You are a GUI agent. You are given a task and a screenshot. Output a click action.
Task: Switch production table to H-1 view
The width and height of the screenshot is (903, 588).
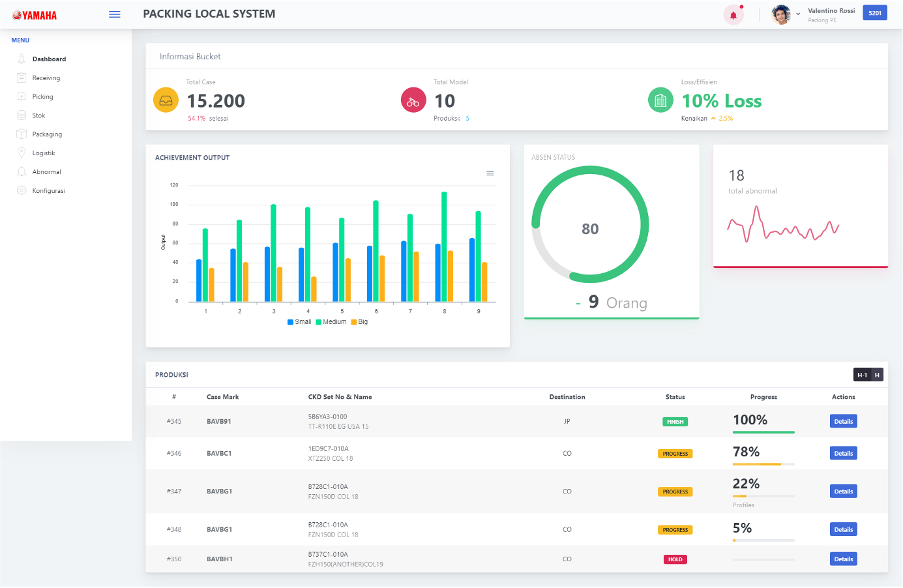pos(862,375)
